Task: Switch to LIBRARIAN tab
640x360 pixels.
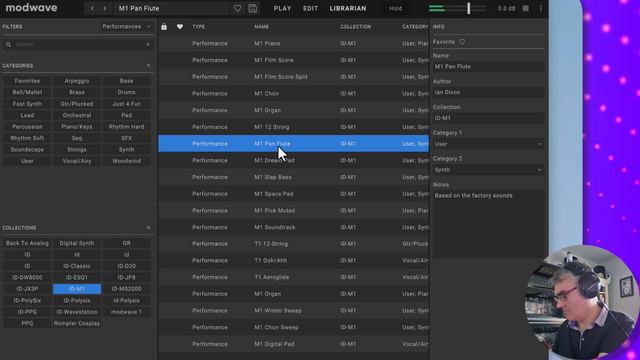Action: tap(348, 8)
